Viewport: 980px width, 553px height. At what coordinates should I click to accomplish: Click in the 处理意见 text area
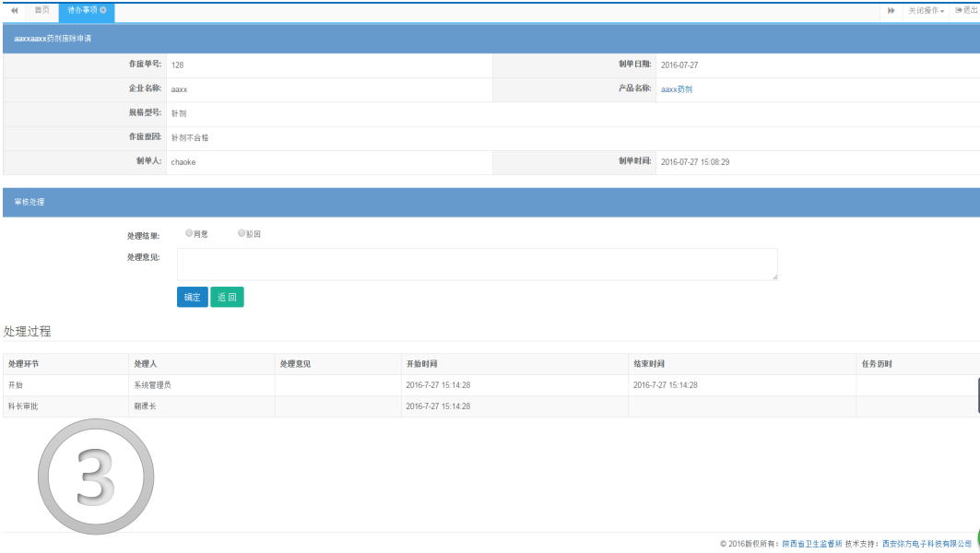click(477, 264)
